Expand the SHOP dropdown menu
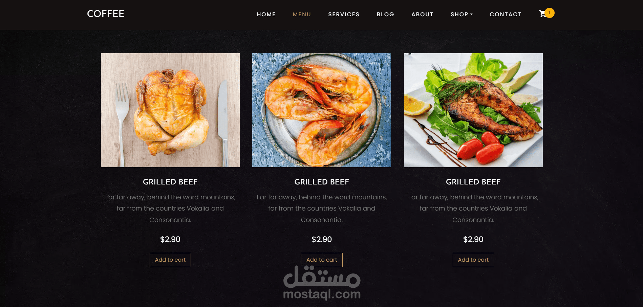The width and height of the screenshot is (644, 307). pos(461,14)
